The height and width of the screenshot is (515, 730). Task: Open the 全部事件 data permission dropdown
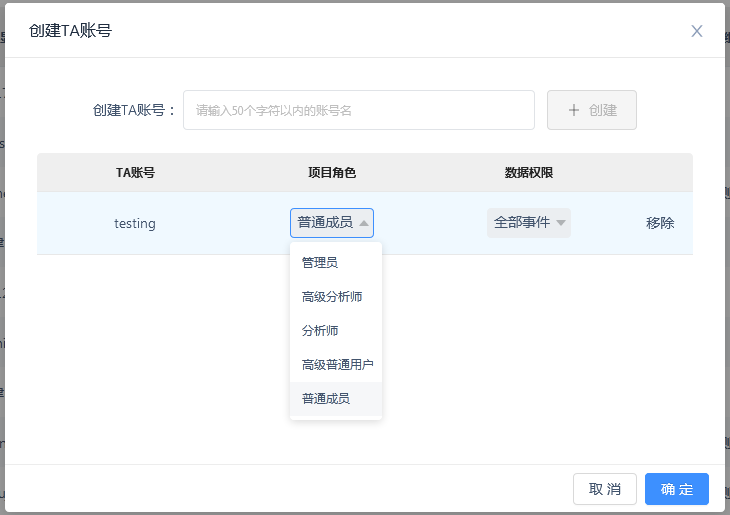pos(528,223)
